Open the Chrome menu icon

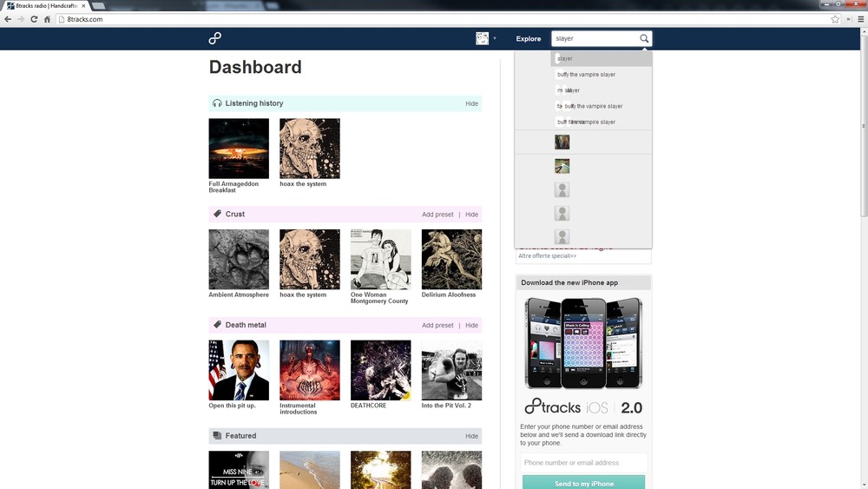[x=861, y=19]
